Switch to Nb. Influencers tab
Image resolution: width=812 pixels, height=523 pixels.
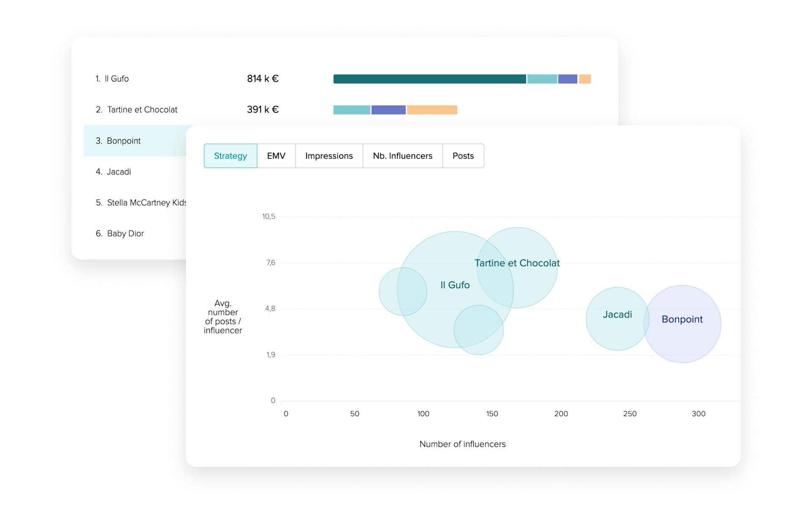(402, 156)
